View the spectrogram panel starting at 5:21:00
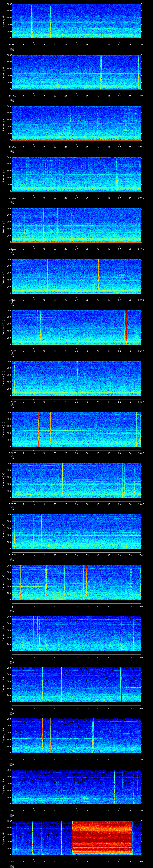Screen dimensions: 153x868 (76, 276)
